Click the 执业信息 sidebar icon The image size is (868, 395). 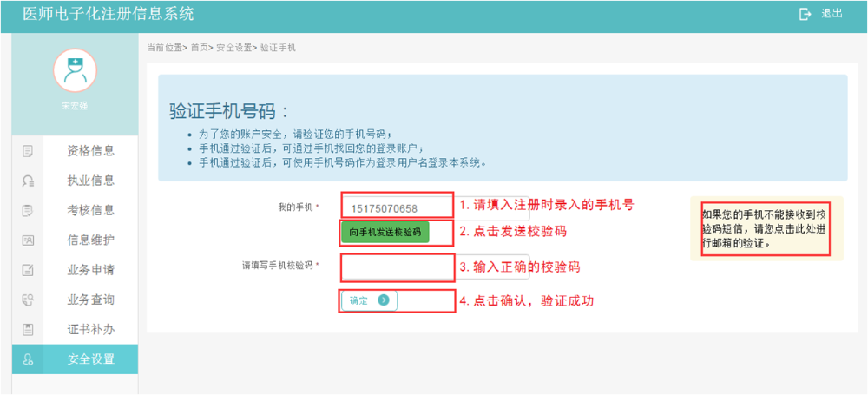coord(28,181)
